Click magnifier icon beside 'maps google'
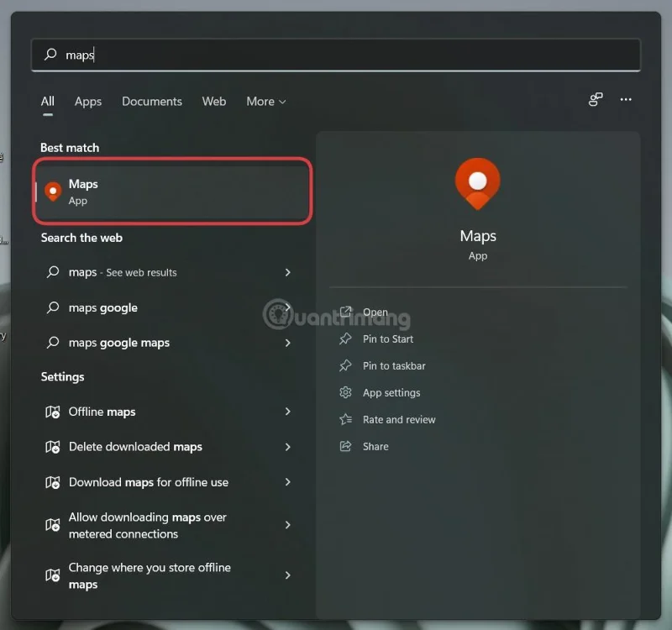Screen dimensions: 672x630 click(x=53, y=307)
